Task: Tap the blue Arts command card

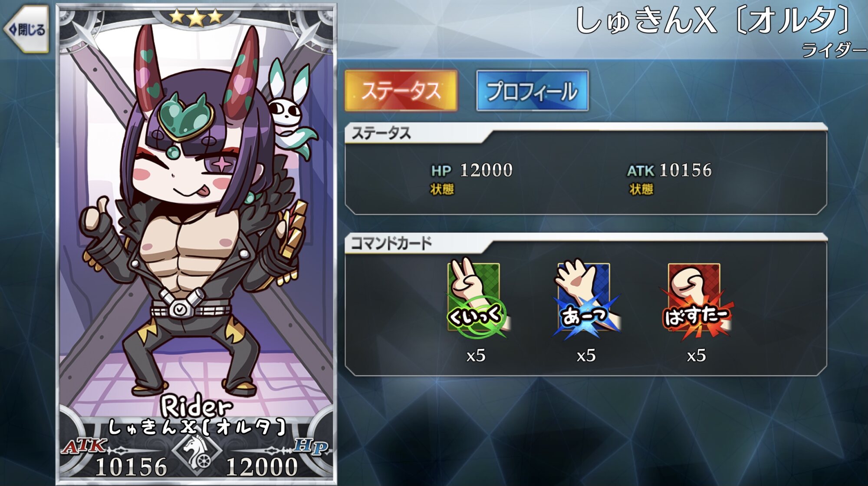Action: tap(586, 298)
